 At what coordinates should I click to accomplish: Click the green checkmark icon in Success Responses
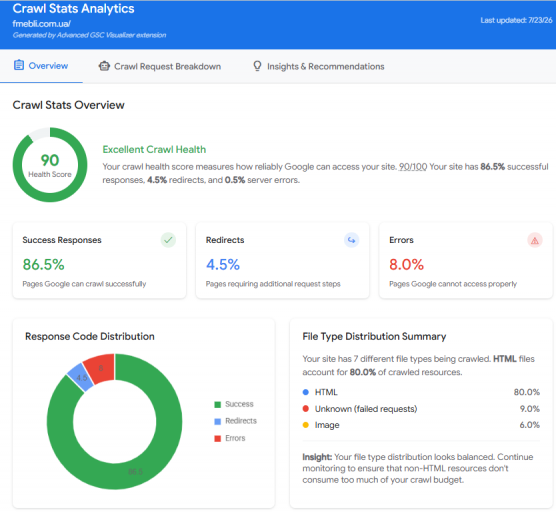pyautogui.click(x=168, y=240)
